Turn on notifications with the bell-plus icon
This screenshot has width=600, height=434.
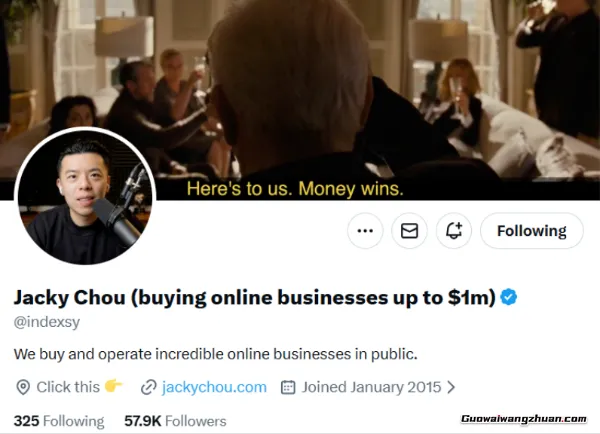pos(454,231)
